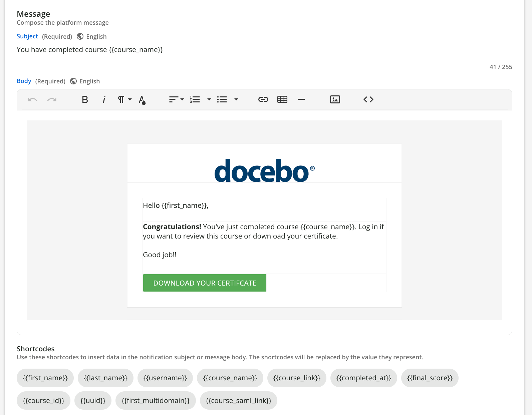Viewport: 532px width, 415px height.
Task: Click the 41 / 255 character counter
Action: pyautogui.click(x=501, y=67)
